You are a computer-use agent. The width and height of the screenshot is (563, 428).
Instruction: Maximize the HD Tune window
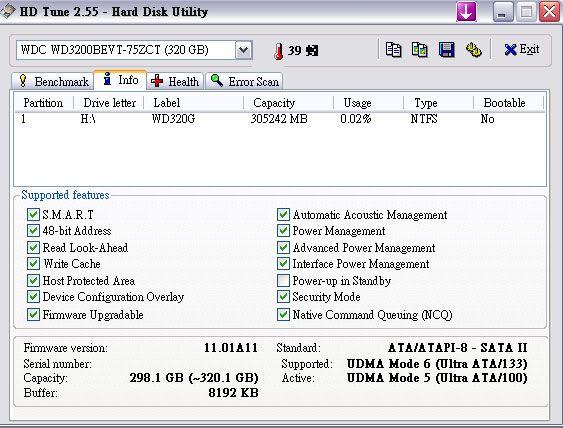click(x=526, y=11)
